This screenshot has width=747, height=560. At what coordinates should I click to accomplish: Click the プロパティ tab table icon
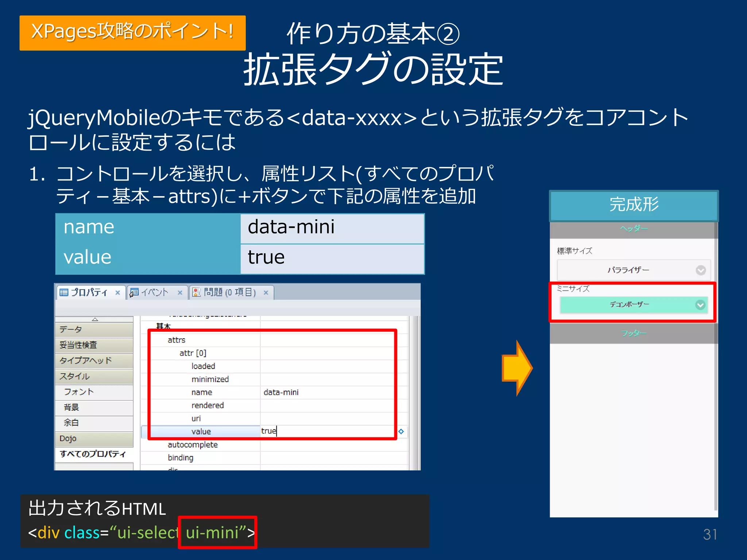64,292
